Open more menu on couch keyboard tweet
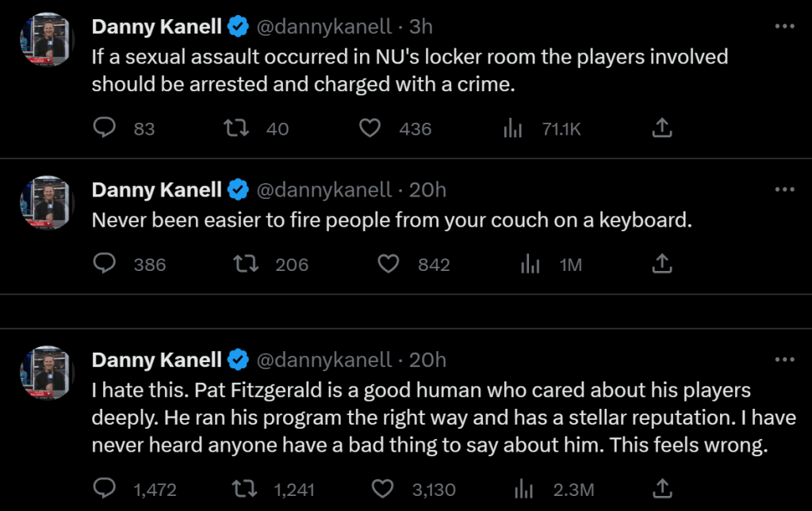The width and height of the screenshot is (812, 511). (x=784, y=189)
